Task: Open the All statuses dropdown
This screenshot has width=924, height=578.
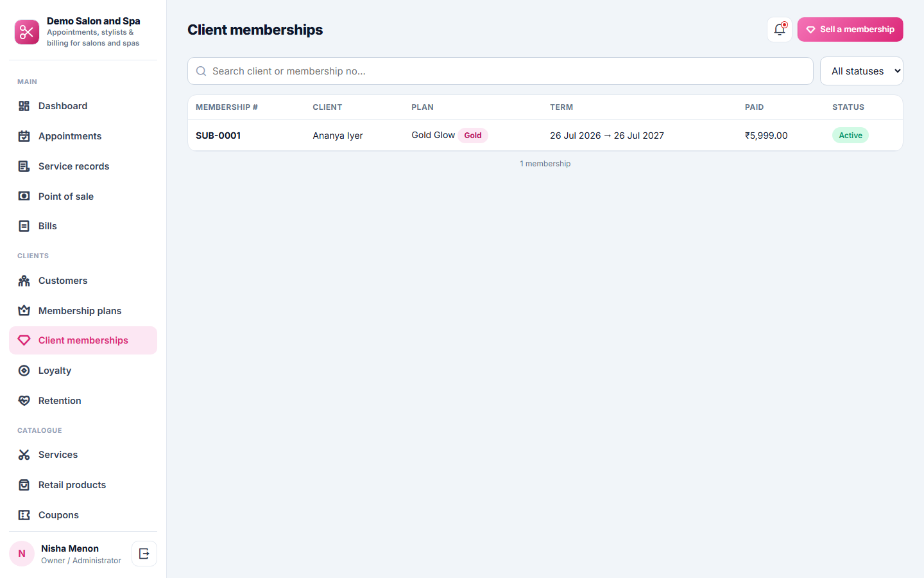Action: tap(862, 71)
